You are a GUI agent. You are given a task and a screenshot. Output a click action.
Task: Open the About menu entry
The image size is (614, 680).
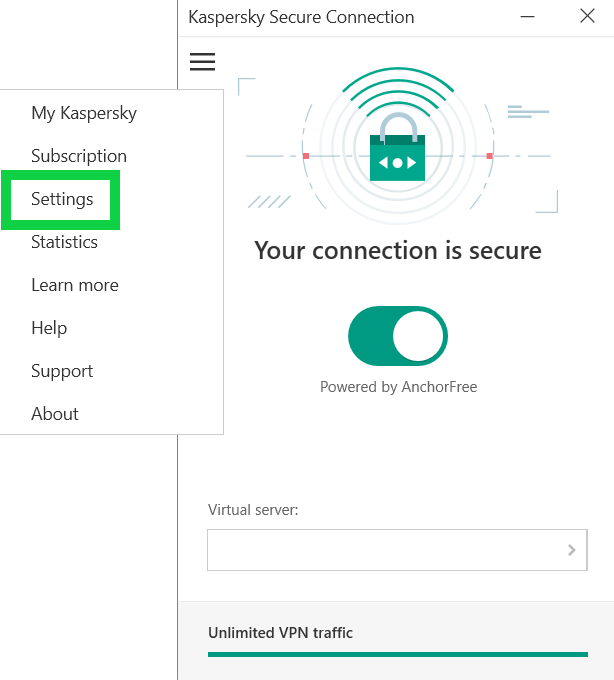55,414
